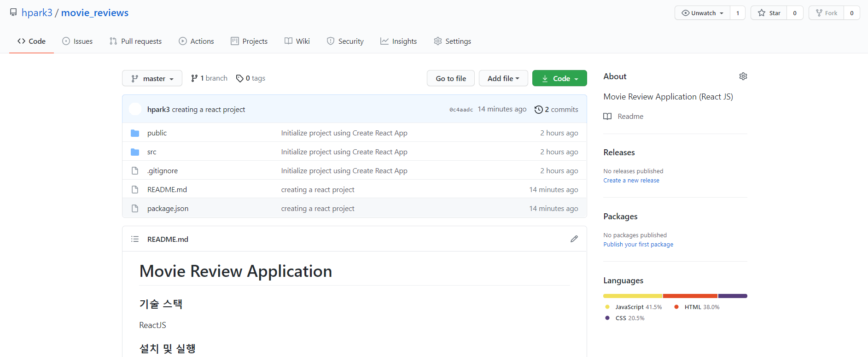Open README.md in the file list
Image resolution: width=868 pixels, height=357 pixels.
click(x=167, y=189)
